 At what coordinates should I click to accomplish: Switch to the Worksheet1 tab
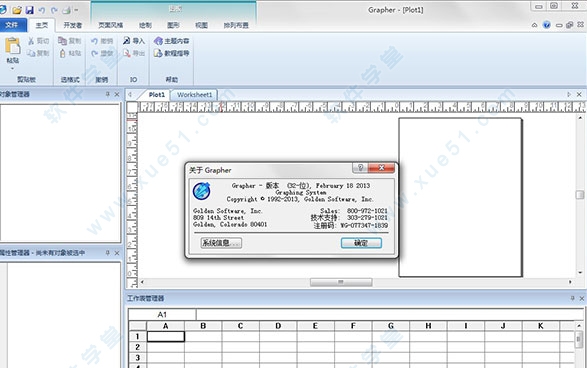pyautogui.click(x=194, y=95)
